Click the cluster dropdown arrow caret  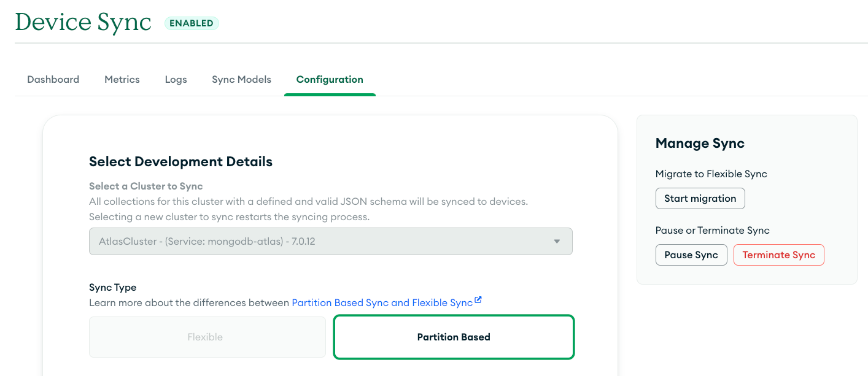tap(557, 242)
